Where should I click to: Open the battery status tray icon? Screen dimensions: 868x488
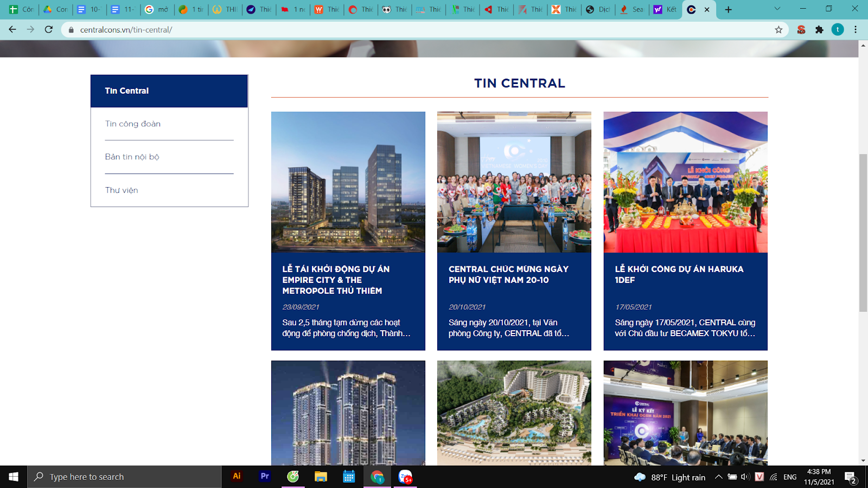point(732,477)
